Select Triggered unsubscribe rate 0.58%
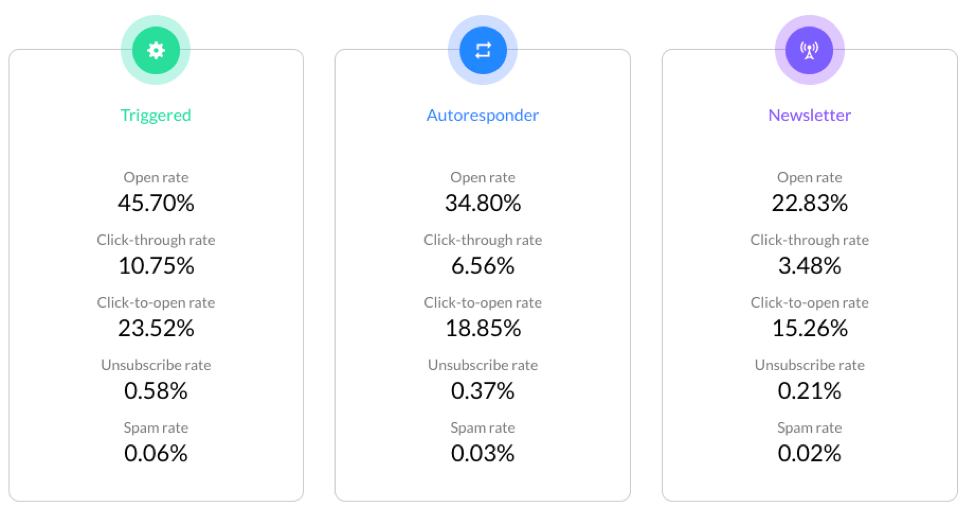Screen dimensions: 975x525 coord(156,391)
